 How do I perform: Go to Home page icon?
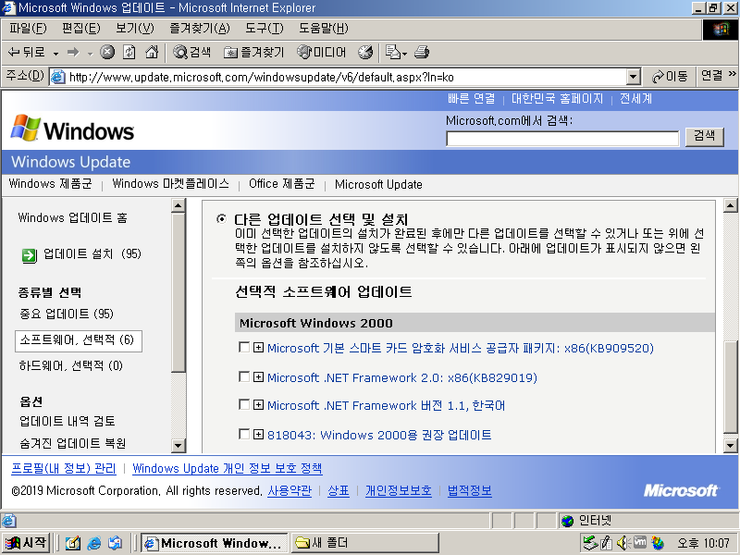click(151, 52)
